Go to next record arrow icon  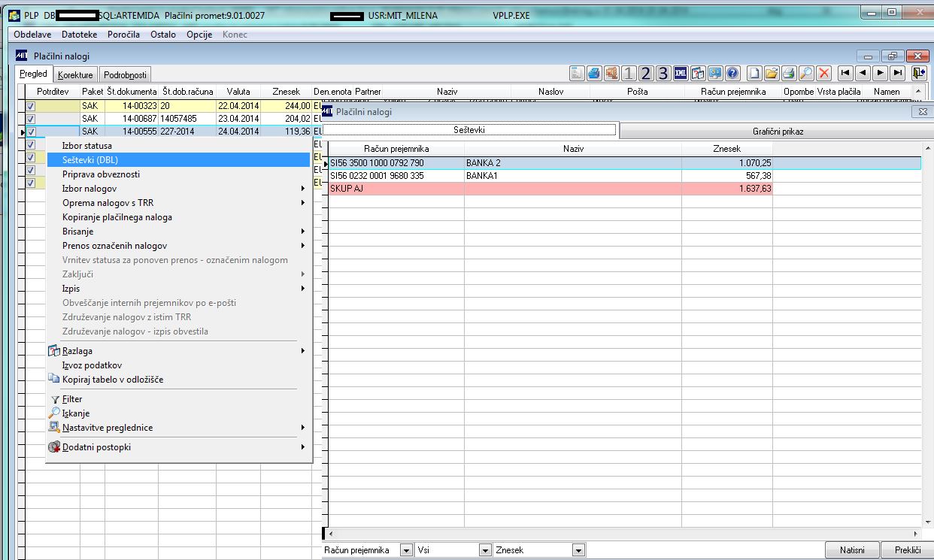pos(880,73)
